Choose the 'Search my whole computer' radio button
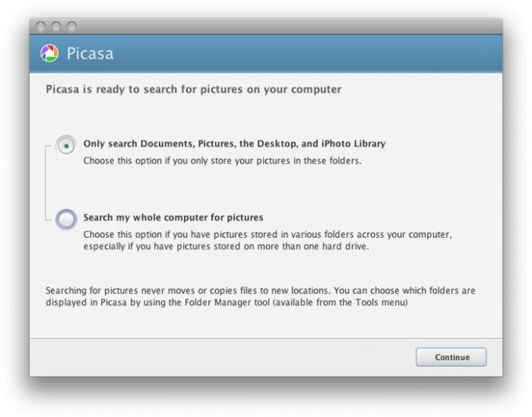The width and height of the screenshot is (532, 417). click(66, 219)
